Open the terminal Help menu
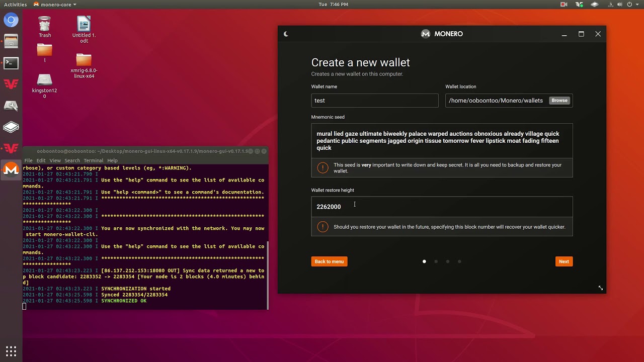The width and height of the screenshot is (644, 362). [x=112, y=160]
